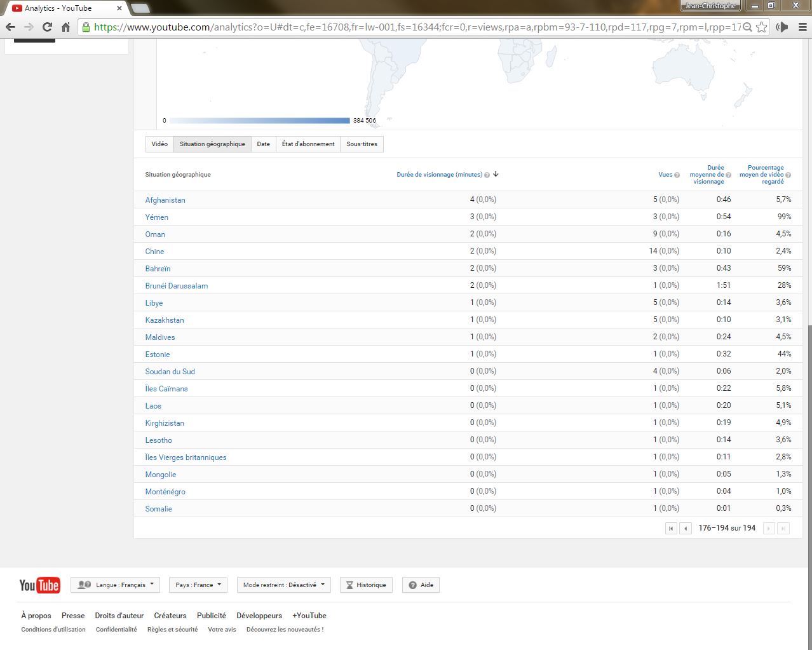
Task: Click Durée moyenne de visionnage column header
Action: coord(707,175)
